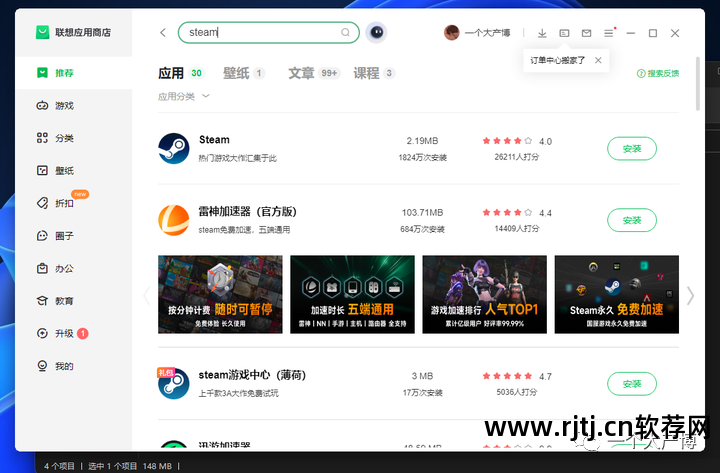Install steam游戏中心（薄荷）

pos(632,384)
